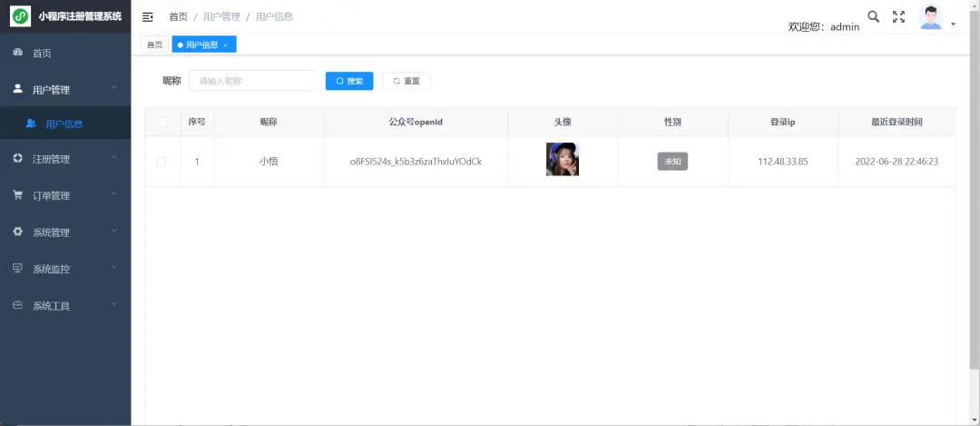Close the 用户信息 tab with x
Screen dimensions: 980x426
(225, 45)
